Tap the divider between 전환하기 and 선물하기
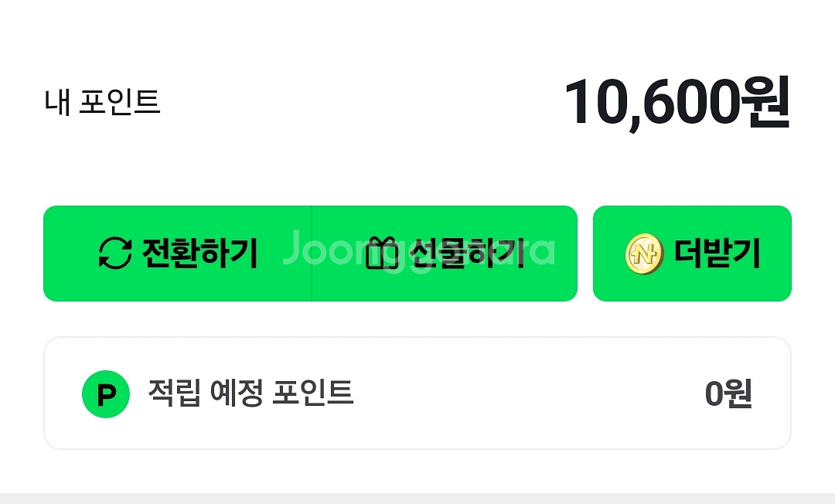This screenshot has height=504, width=835. click(x=312, y=254)
